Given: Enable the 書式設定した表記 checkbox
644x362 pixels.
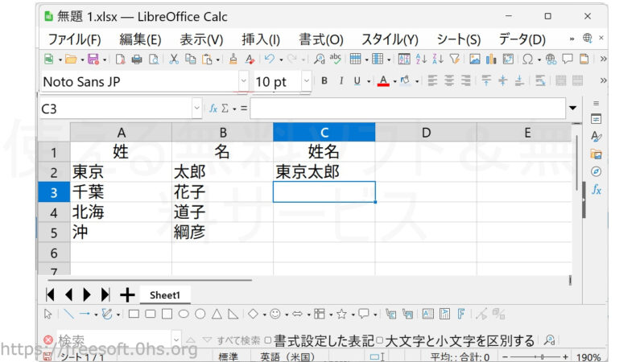Looking at the screenshot, I should tap(268, 340).
